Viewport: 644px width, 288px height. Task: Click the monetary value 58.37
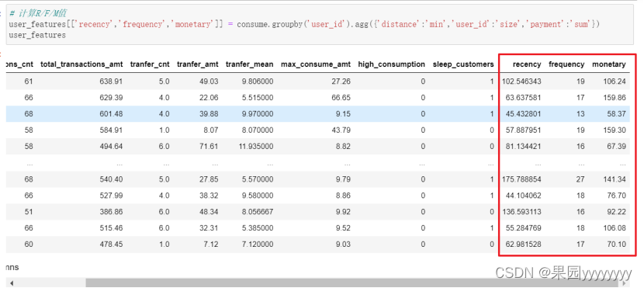pyautogui.click(x=617, y=114)
